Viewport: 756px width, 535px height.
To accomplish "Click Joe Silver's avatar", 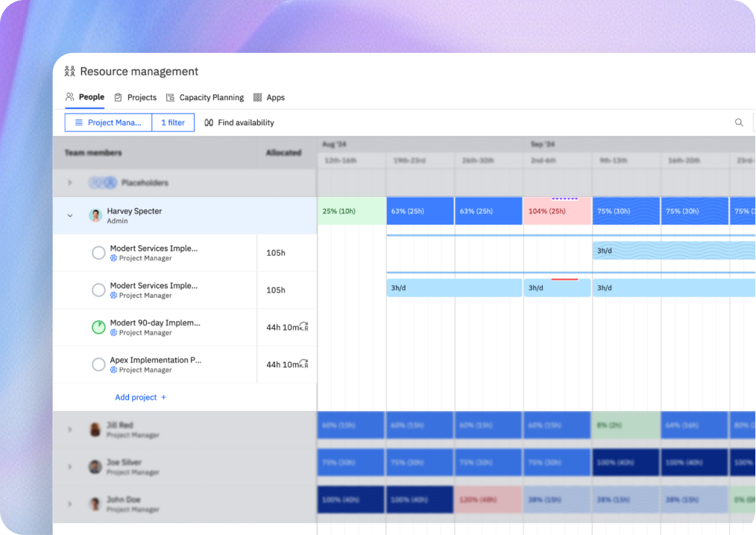I will coord(95,466).
